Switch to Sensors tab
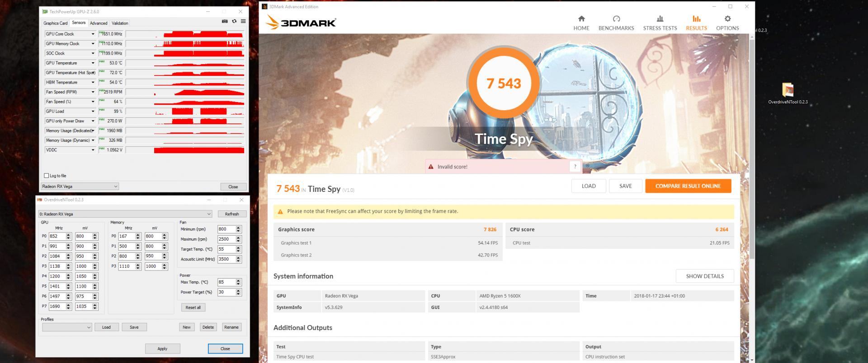Screen dimensions: 868x363 click(x=79, y=23)
